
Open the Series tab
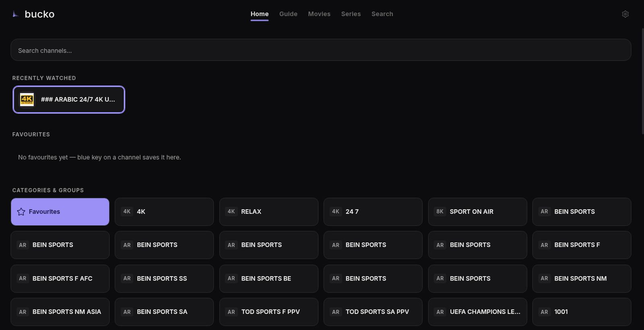click(351, 14)
